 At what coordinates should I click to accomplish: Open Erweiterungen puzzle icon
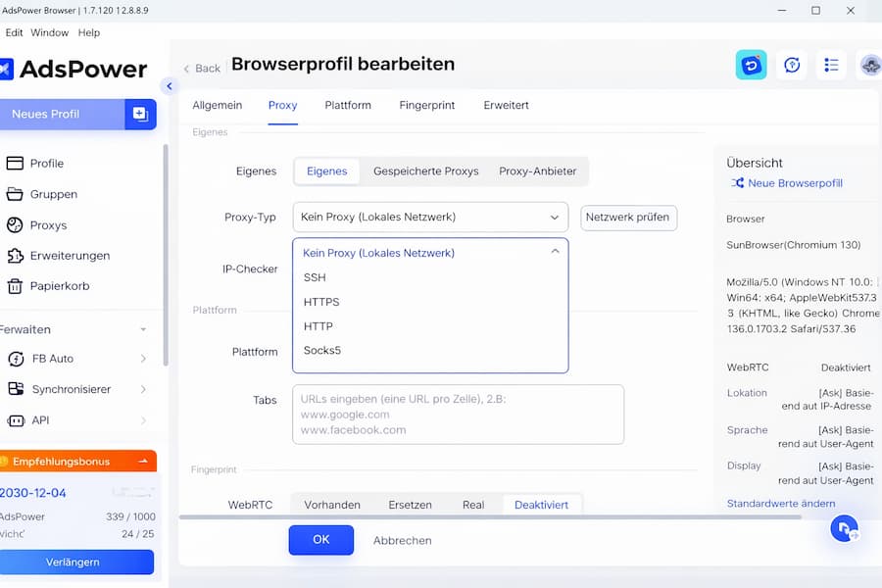pos(15,256)
